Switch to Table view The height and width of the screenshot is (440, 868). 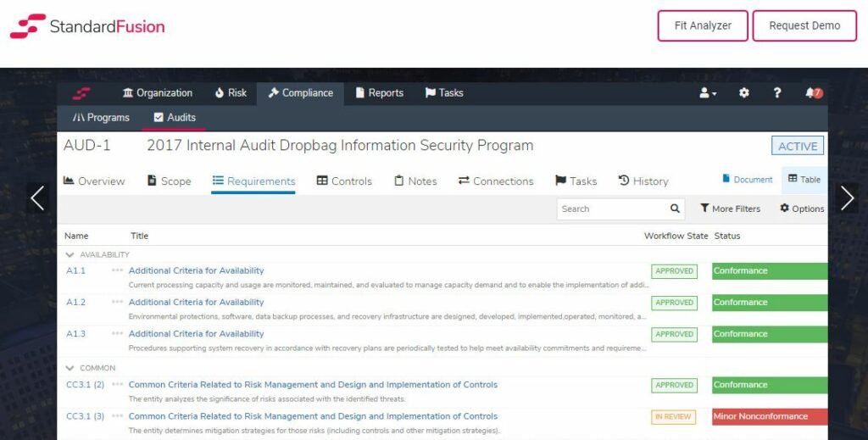804,180
